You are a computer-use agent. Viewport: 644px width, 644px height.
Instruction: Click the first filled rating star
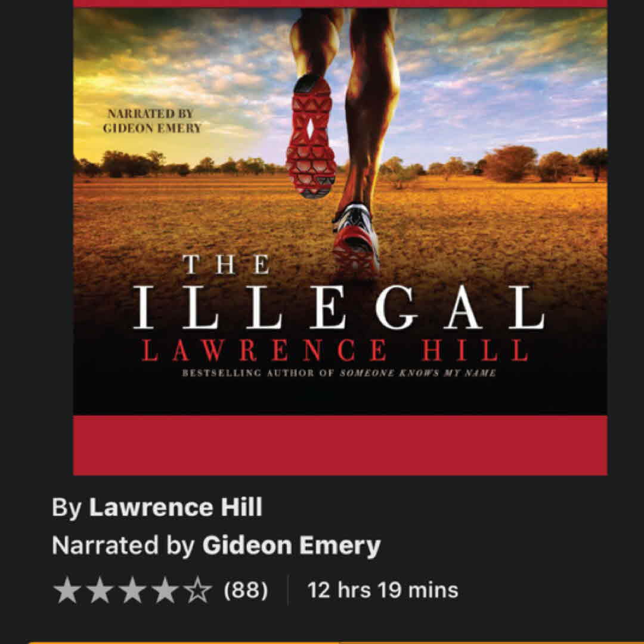point(67,590)
